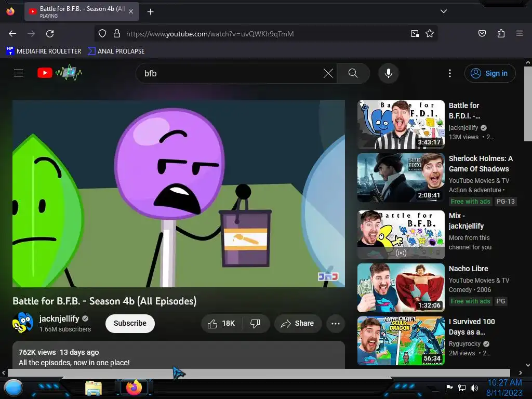Open the YouTube guide hamburger menu
This screenshot has width=532, height=399.
[19, 73]
